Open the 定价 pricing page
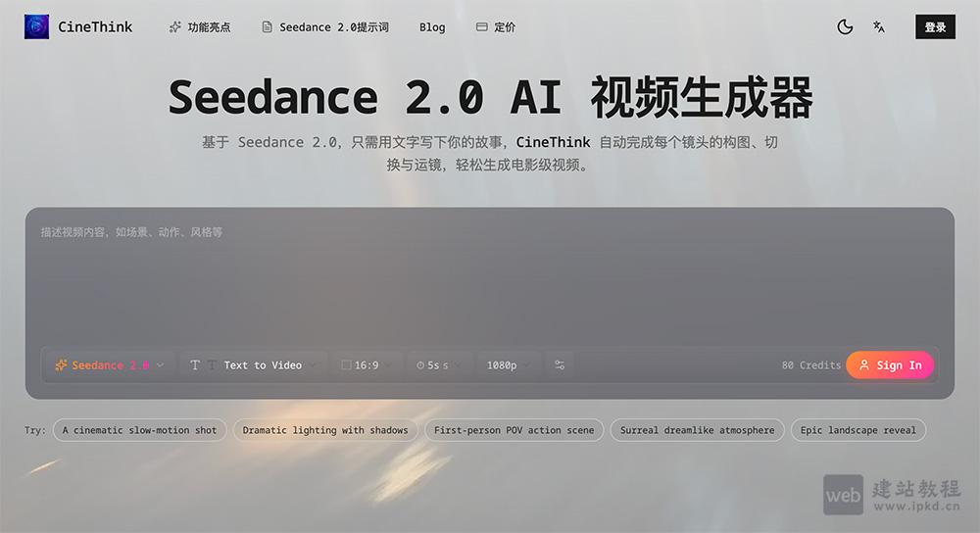The height and width of the screenshot is (533, 980). pyautogui.click(x=496, y=27)
